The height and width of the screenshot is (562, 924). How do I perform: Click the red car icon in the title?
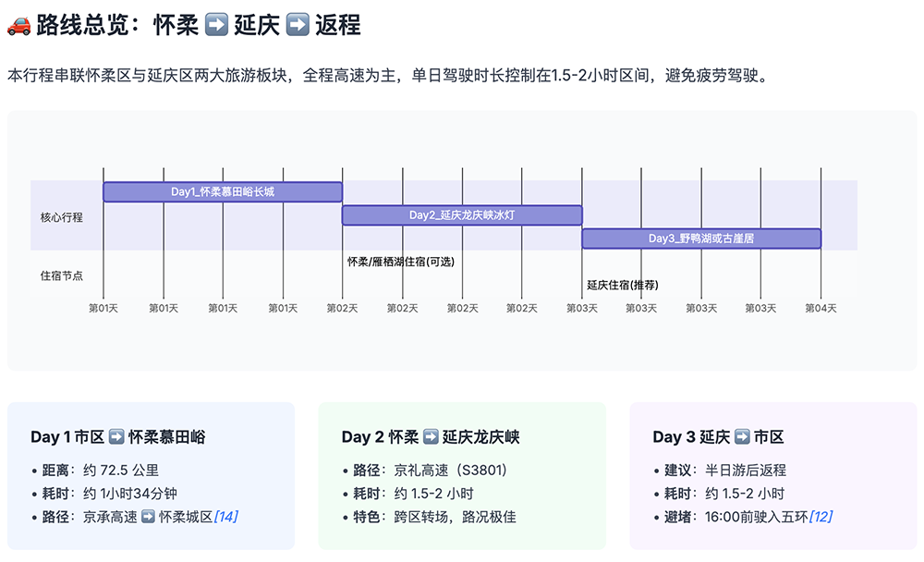(19, 24)
